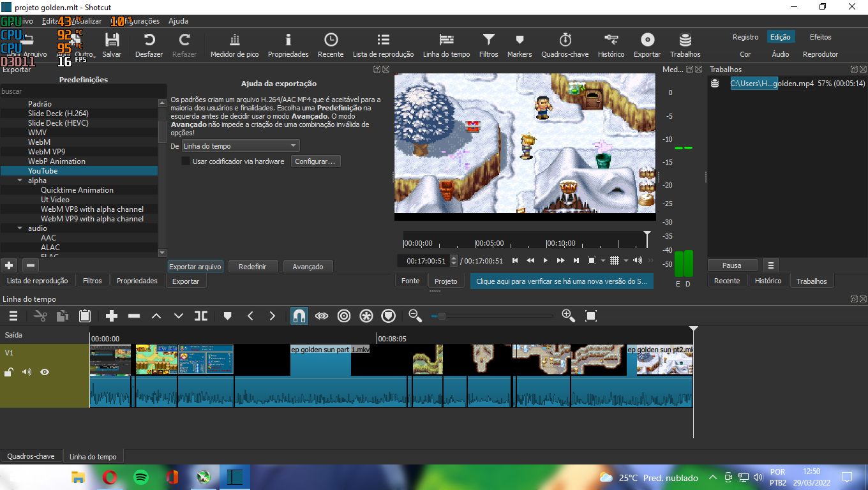Click the player volume speaker control
Image resolution: width=868 pixels, height=490 pixels.
pyautogui.click(x=638, y=260)
